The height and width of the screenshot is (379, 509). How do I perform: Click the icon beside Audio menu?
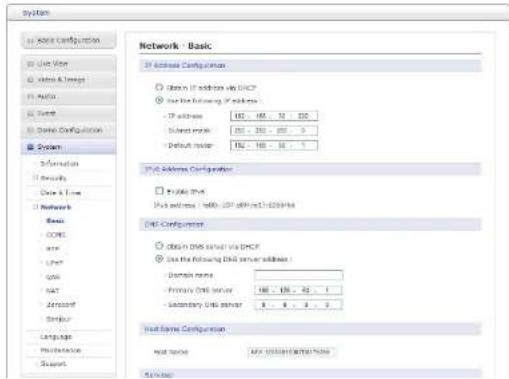30,96
